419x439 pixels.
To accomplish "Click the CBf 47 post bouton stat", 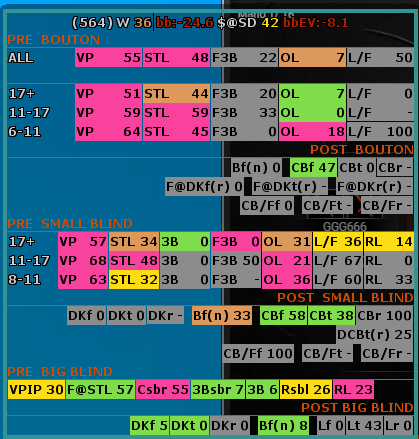I will [x=314, y=167].
